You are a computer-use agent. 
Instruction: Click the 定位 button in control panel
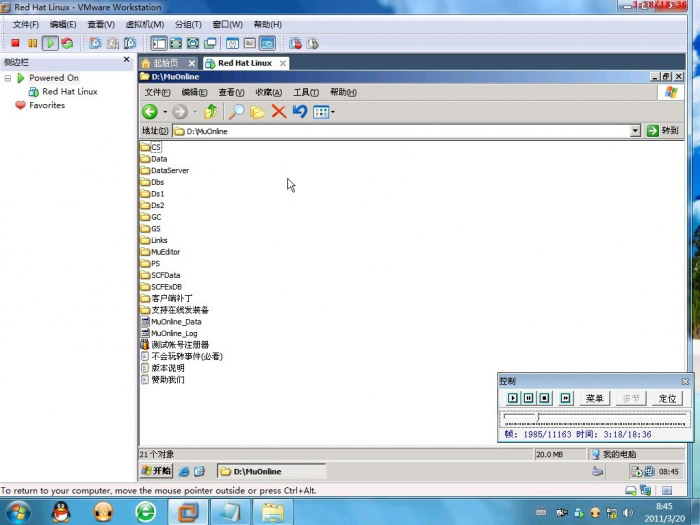(667, 398)
